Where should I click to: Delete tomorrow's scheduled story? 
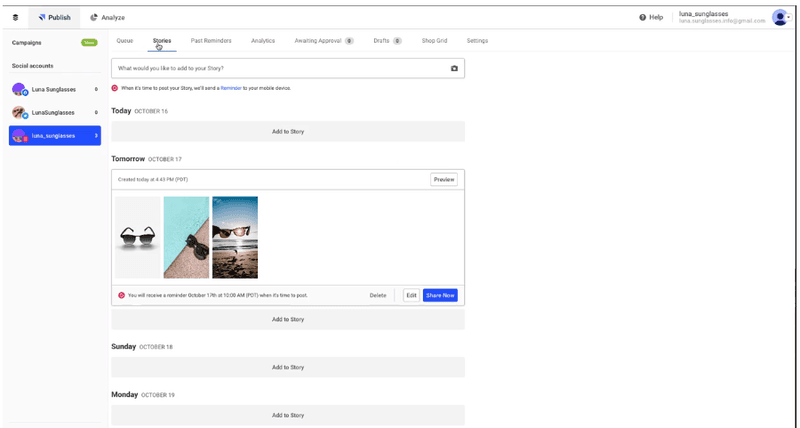pyautogui.click(x=378, y=295)
